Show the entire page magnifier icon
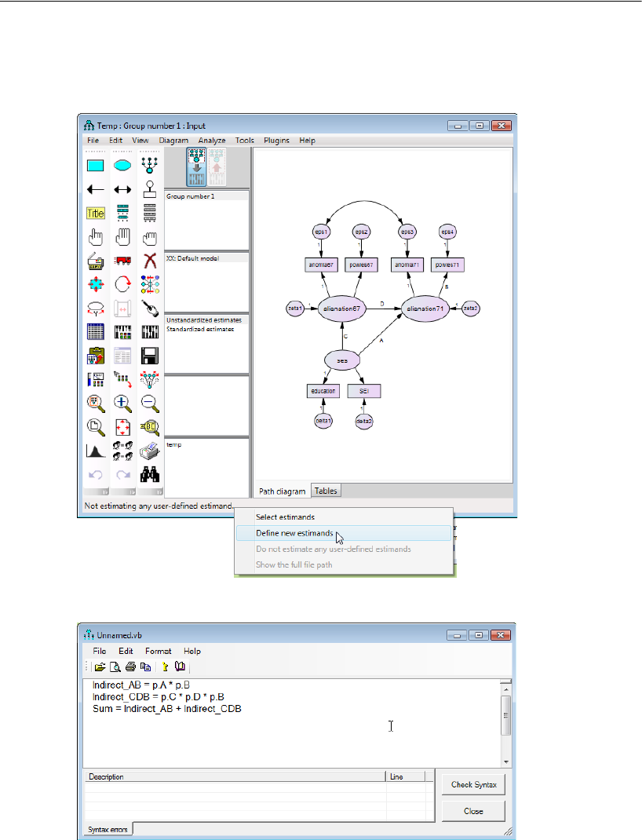642x840 pixels. [95, 427]
